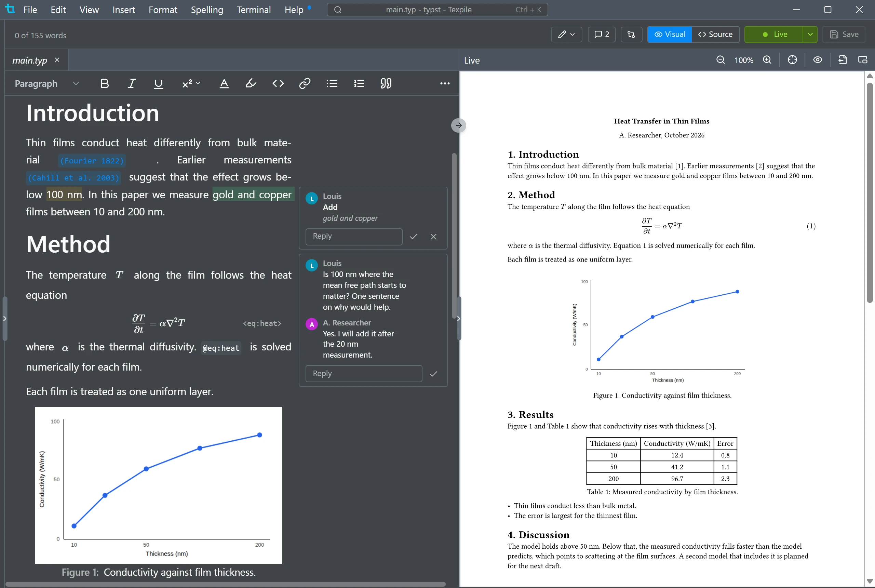Accept Louis's suggested addition with checkmark

[x=414, y=237]
